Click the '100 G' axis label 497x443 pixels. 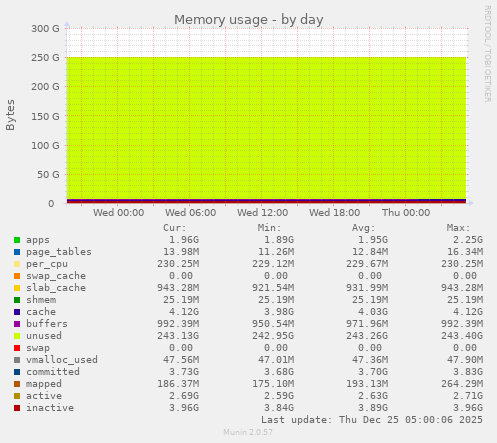coord(45,146)
